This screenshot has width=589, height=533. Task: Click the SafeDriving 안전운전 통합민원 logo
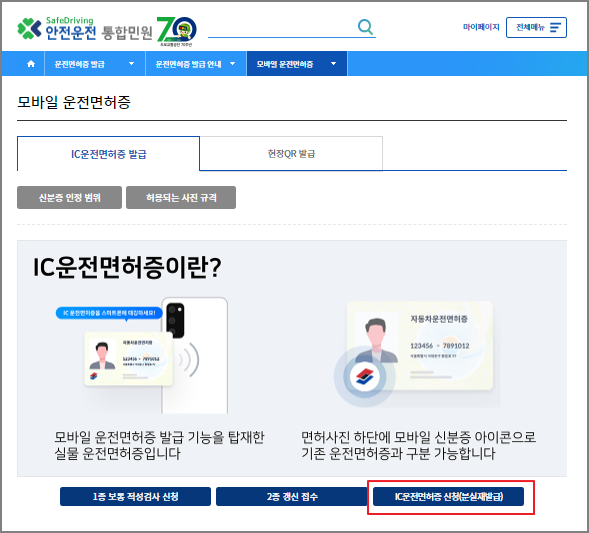pos(85,29)
